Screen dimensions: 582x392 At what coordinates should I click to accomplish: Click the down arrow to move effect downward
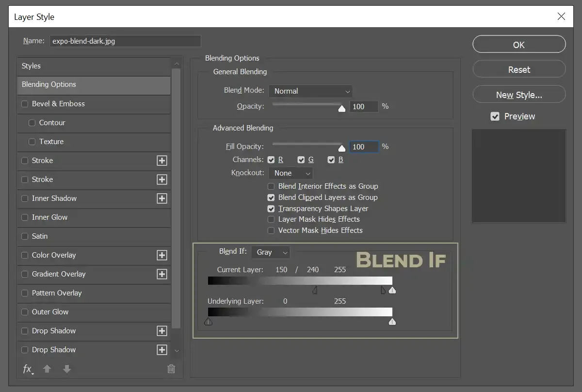(66, 369)
